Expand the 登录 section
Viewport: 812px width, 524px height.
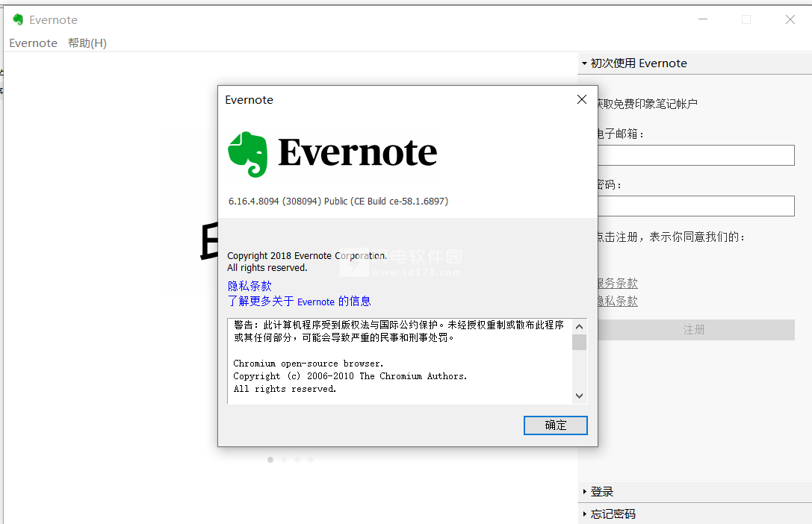pos(695,491)
